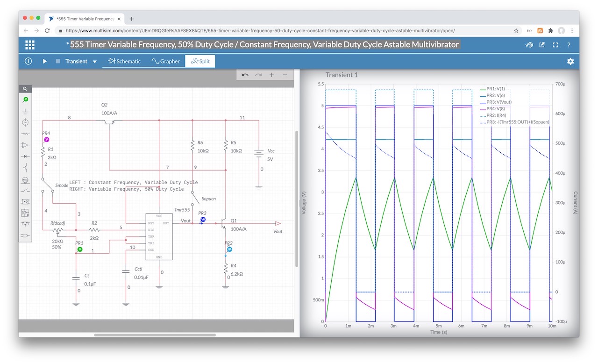Click the R4 6.2kΩ resistor label
Screen dimensions: 598x364
236,270
